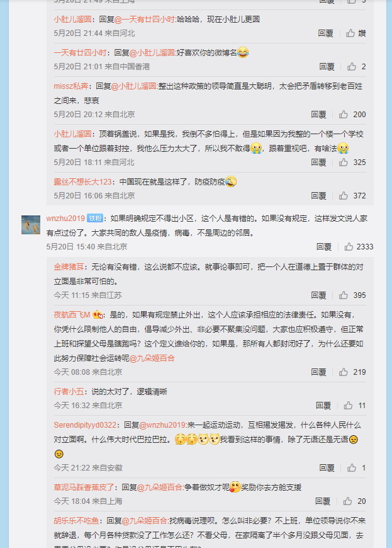The image size is (392, 548).
Task: Open Serendipityyd0322's profile link
Action: [x=85, y=425]
